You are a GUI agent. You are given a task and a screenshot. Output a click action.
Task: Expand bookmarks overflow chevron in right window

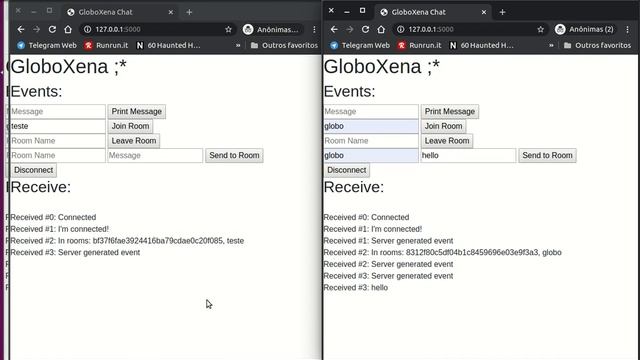tap(551, 45)
